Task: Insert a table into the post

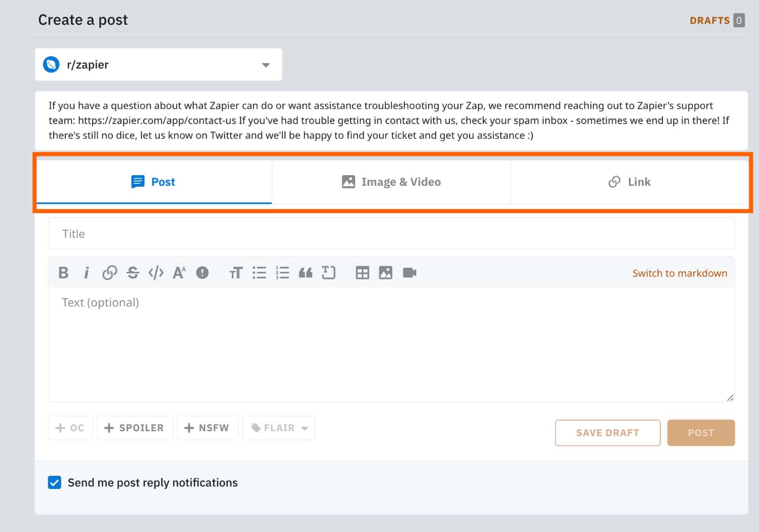Action: pos(363,273)
